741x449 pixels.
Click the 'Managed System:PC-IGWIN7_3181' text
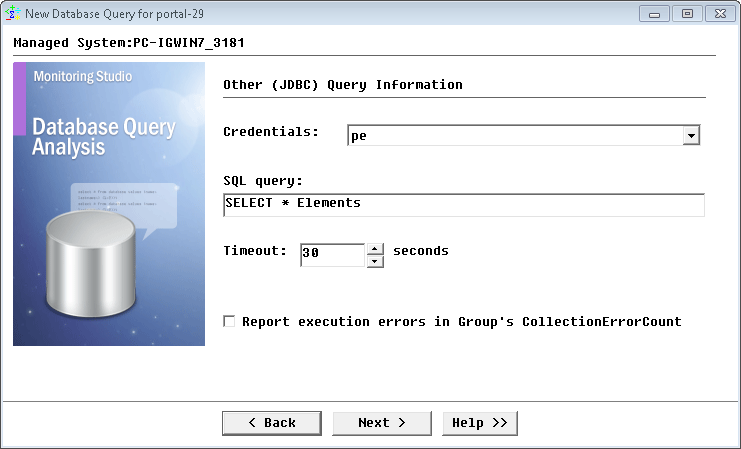click(x=129, y=43)
